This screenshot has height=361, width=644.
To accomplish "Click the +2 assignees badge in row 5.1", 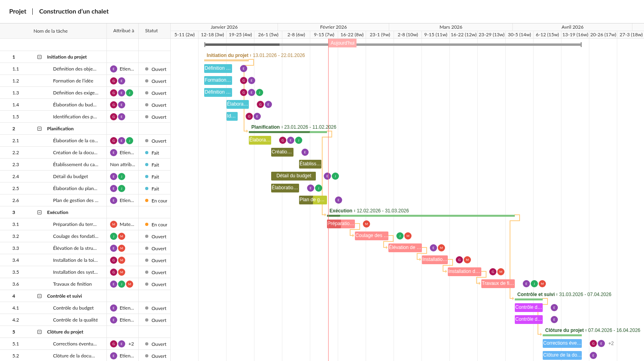I will point(131,344).
